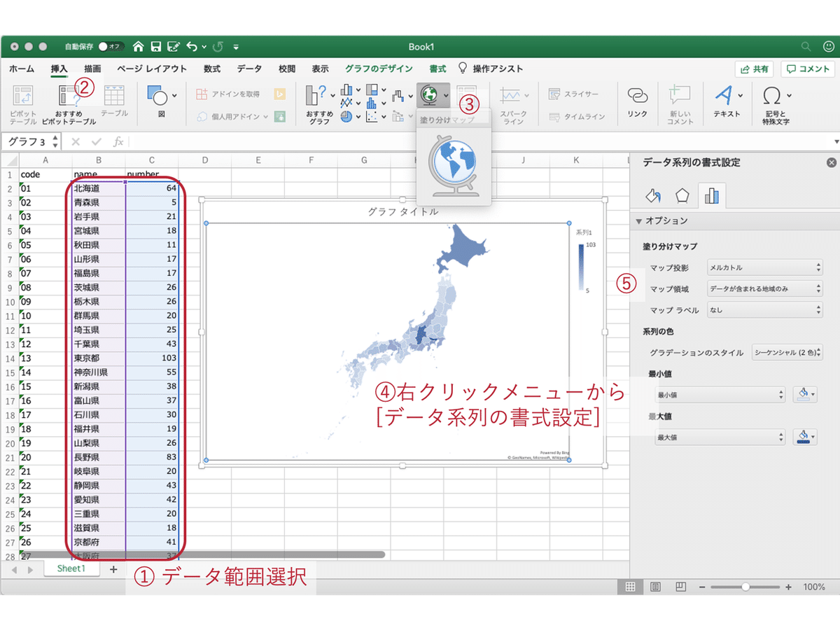840x630 pixels.
Task: Click the fx insert function icon
Action: click(x=118, y=141)
